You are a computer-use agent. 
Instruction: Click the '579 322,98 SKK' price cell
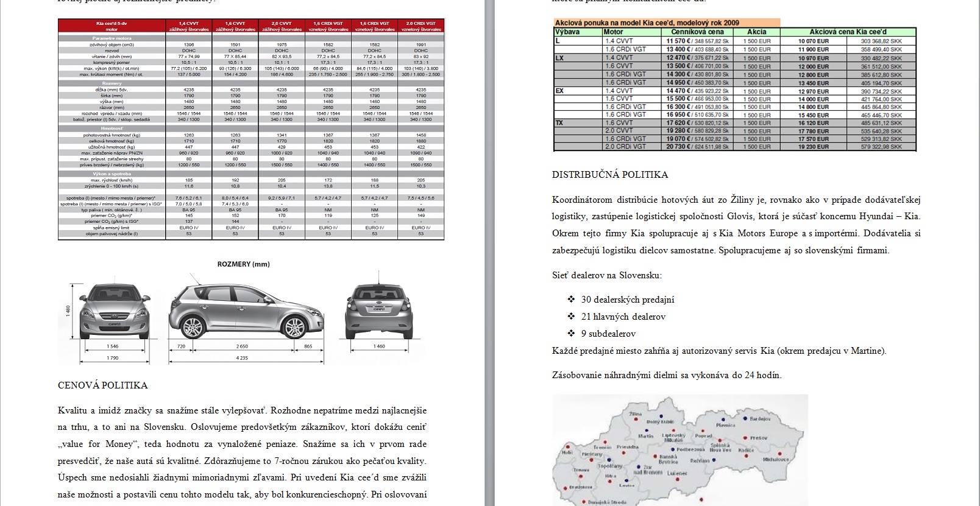pyautogui.click(x=881, y=147)
